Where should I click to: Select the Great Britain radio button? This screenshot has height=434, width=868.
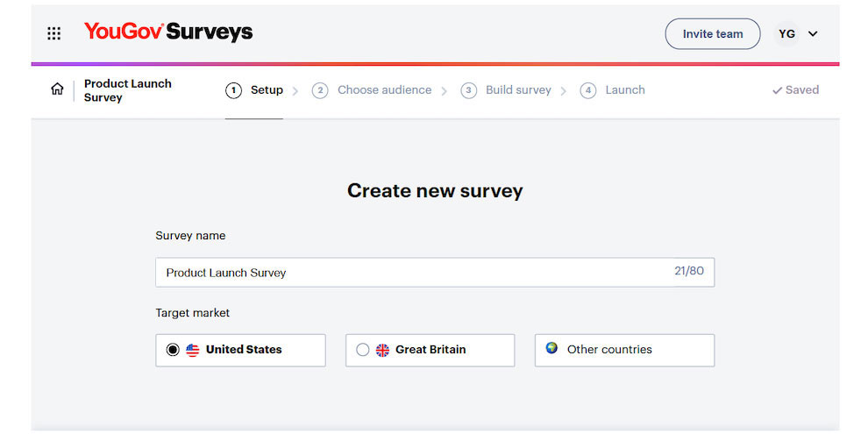363,350
